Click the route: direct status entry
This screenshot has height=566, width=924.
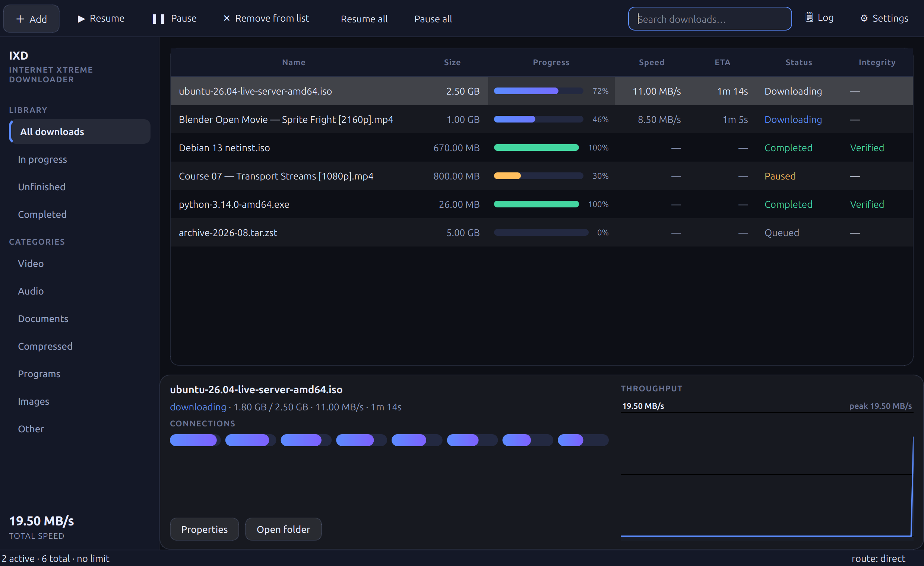(x=878, y=558)
